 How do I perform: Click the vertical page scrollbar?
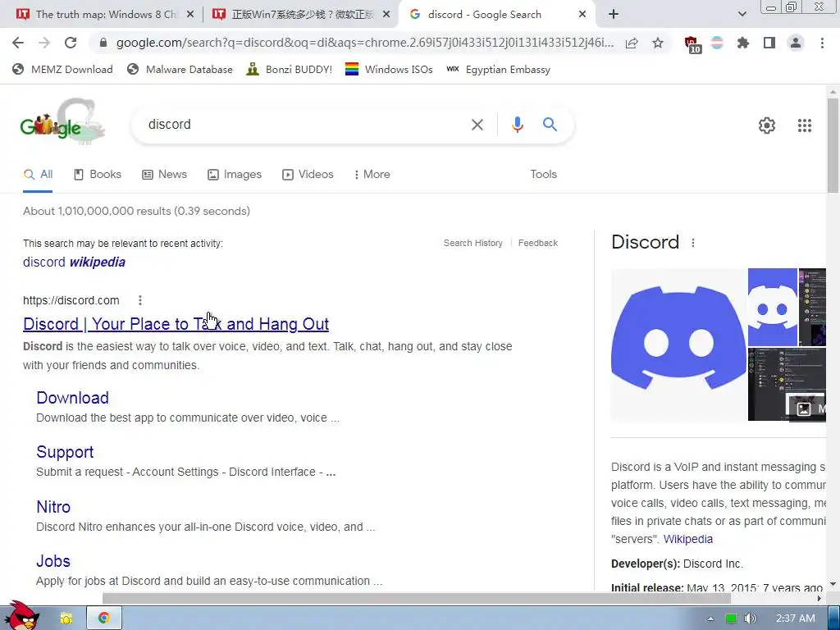point(833,145)
